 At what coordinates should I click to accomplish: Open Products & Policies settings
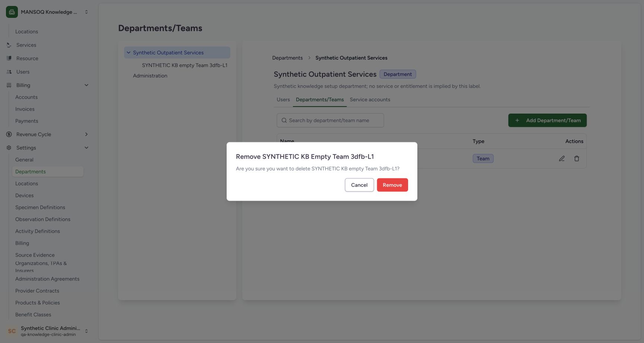tap(38, 303)
